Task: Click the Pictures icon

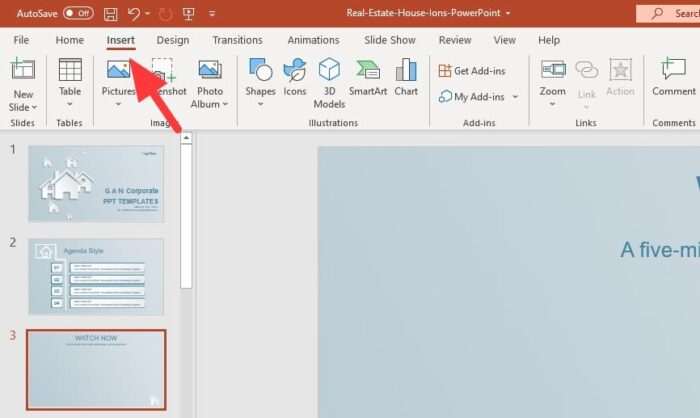Action: pos(118,70)
